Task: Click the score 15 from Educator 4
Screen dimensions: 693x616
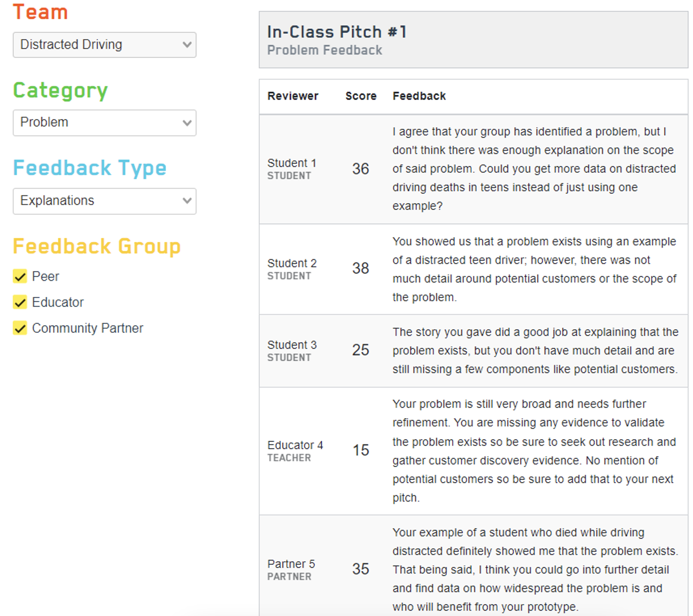Action: tap(360, 450)
